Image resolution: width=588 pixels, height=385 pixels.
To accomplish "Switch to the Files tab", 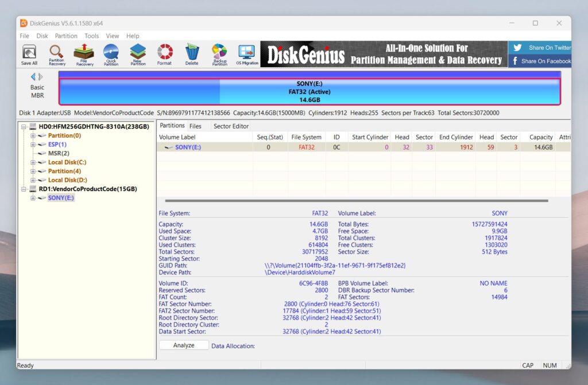I will point(196,126).
